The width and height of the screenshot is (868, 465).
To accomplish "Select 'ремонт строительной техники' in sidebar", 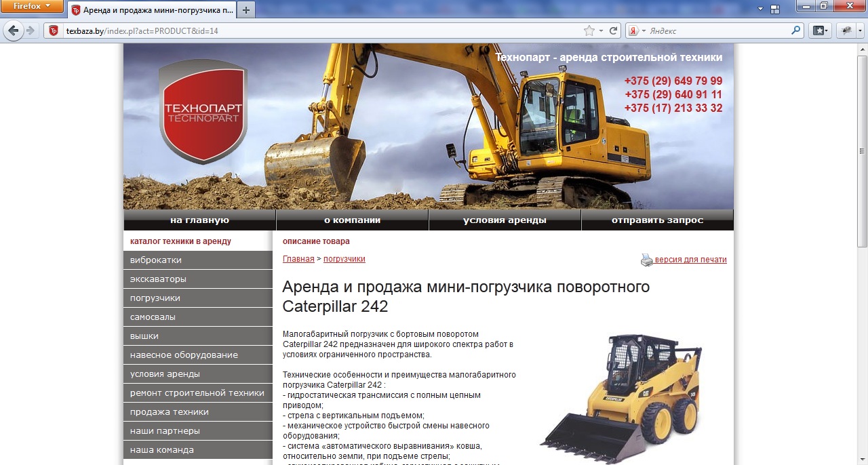I will [198, 393].
